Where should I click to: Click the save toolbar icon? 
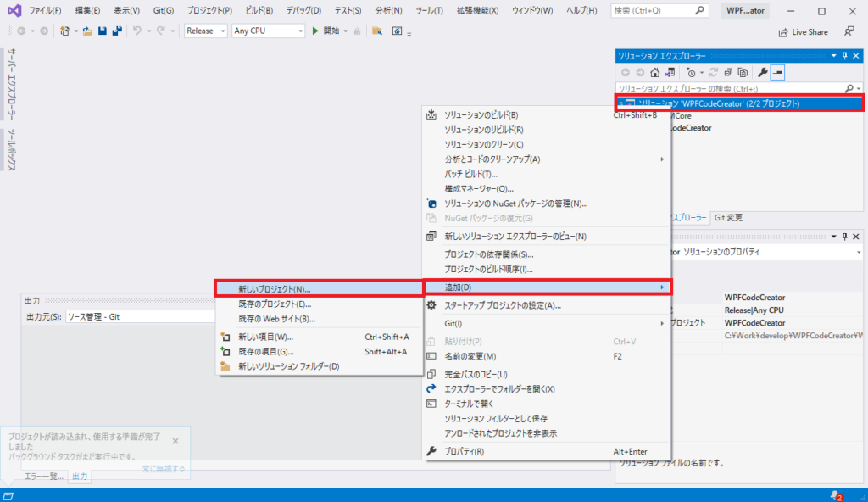(x=103, y=31)
